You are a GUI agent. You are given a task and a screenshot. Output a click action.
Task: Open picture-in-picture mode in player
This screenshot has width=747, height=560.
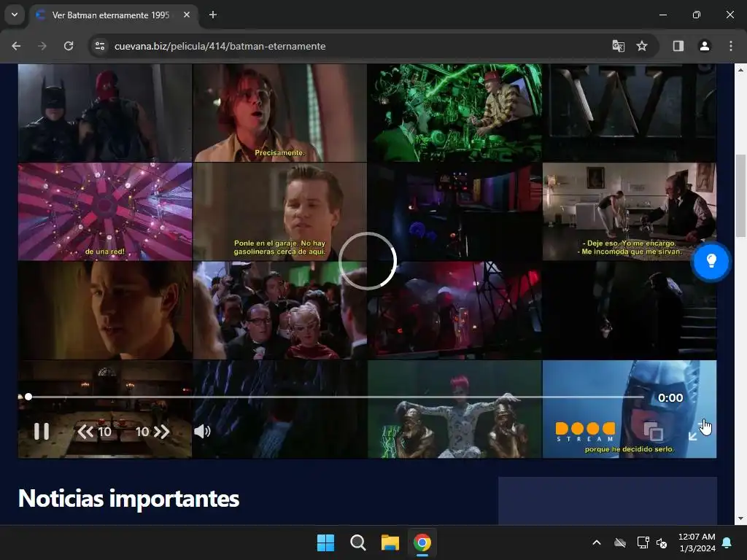click(x=653, y=432)
